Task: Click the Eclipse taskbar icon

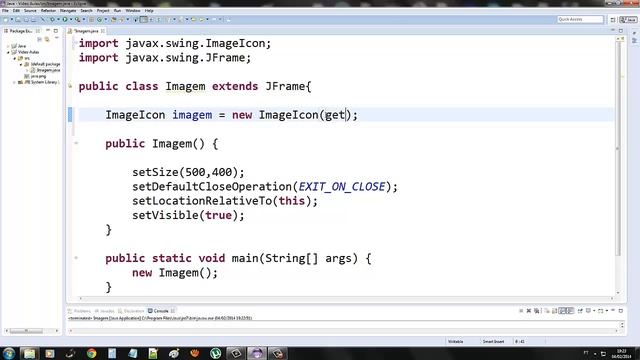Action: [256, 353]
